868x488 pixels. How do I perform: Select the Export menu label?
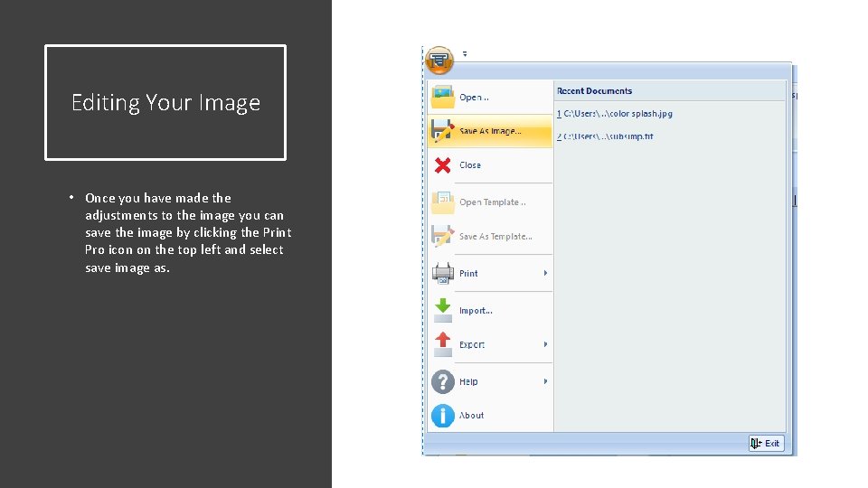pyautogui.click(x=472, y=344)
